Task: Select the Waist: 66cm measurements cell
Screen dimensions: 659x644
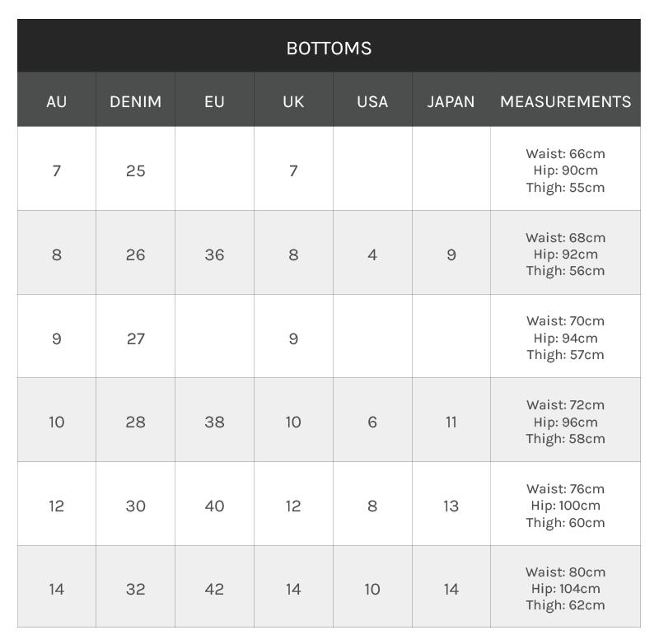Action: (565, 170)
